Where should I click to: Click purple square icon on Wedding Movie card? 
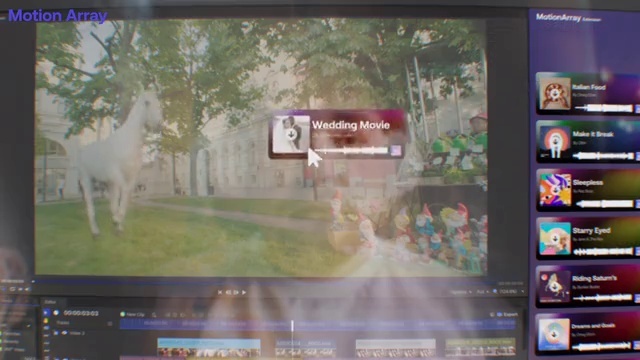pos(396,151)
